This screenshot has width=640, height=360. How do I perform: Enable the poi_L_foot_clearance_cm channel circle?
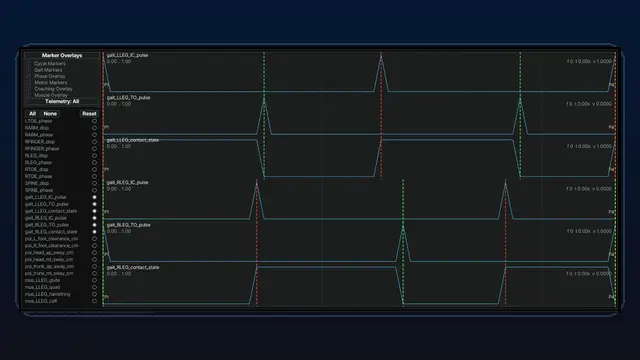click(x=94, y=239)
